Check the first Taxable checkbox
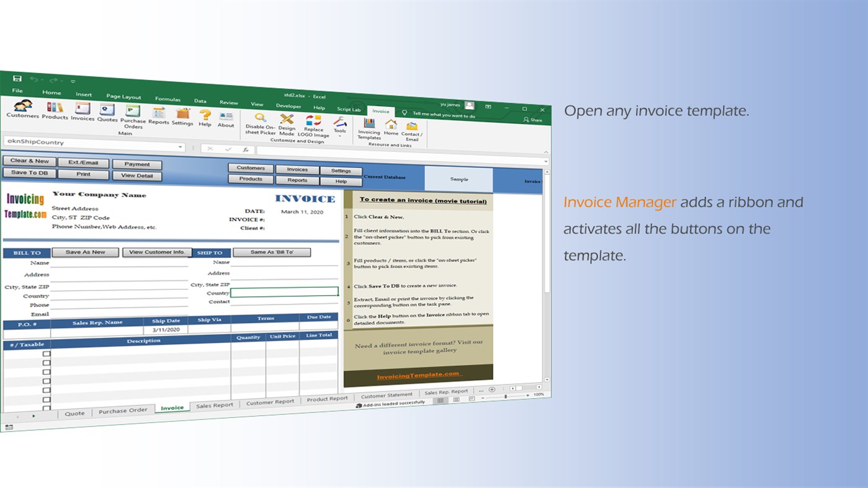Screen dimensions: 868x488 pos(47,353)
